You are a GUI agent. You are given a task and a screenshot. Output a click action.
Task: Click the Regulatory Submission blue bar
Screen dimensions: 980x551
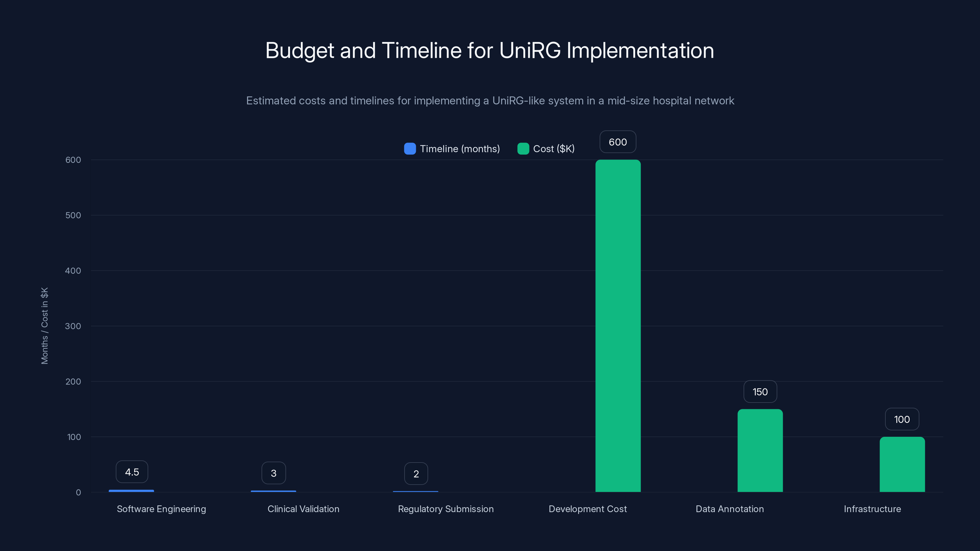tap(416, 491)
